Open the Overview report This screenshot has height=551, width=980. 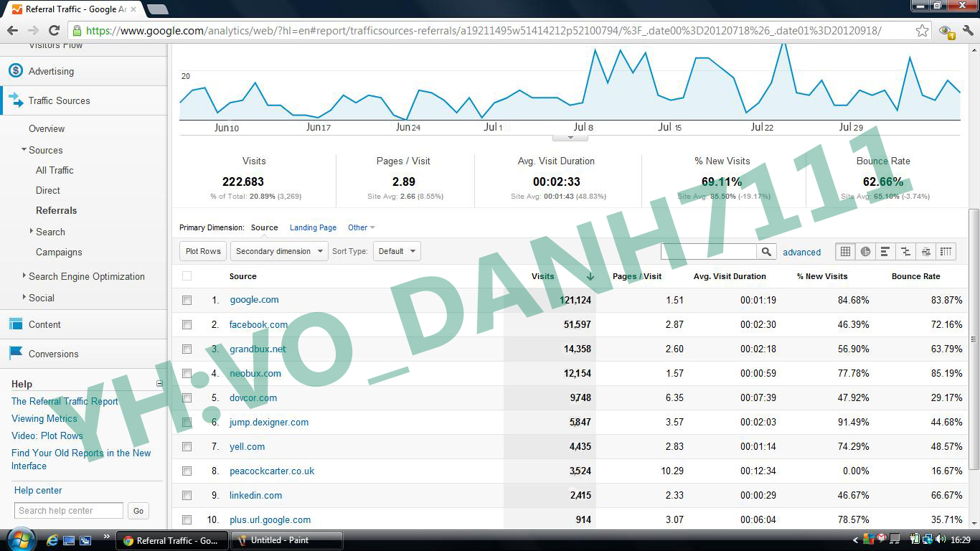pyautogui.click(x=47, y=128)
